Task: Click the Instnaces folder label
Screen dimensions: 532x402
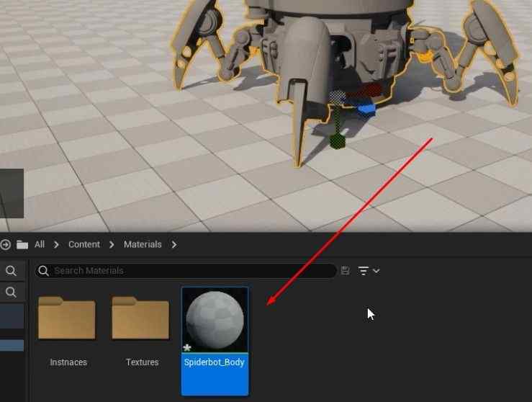Action: 68,362
